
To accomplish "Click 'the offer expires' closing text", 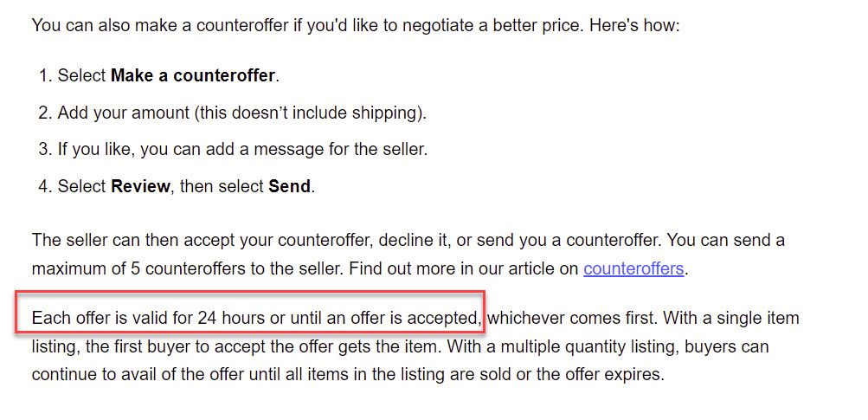I will 600,375.
